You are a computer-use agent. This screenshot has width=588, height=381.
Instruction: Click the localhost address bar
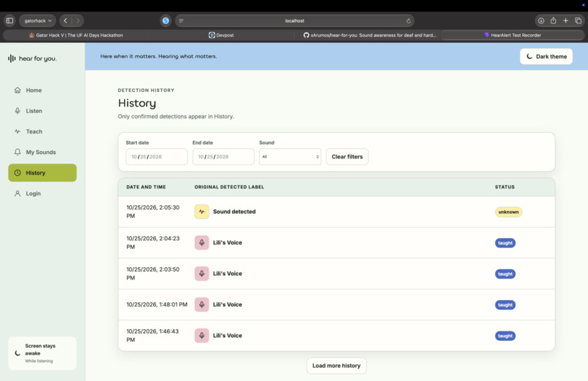point(295,20)
